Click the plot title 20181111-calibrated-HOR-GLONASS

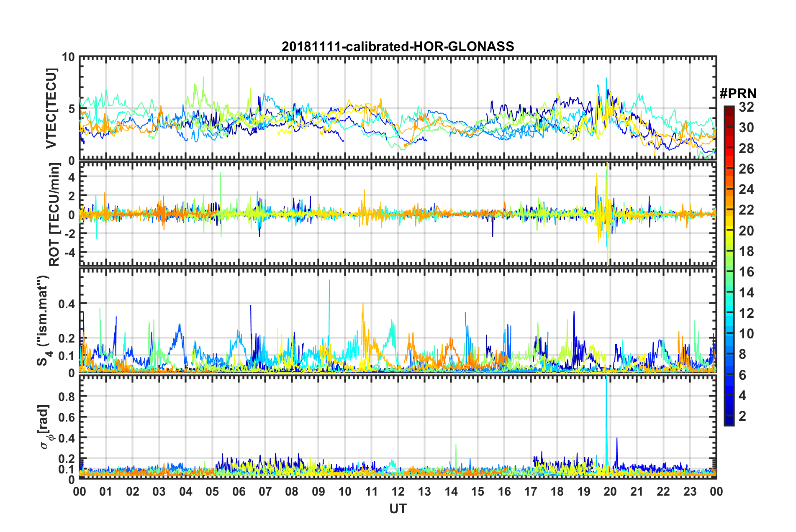point(398,46)
